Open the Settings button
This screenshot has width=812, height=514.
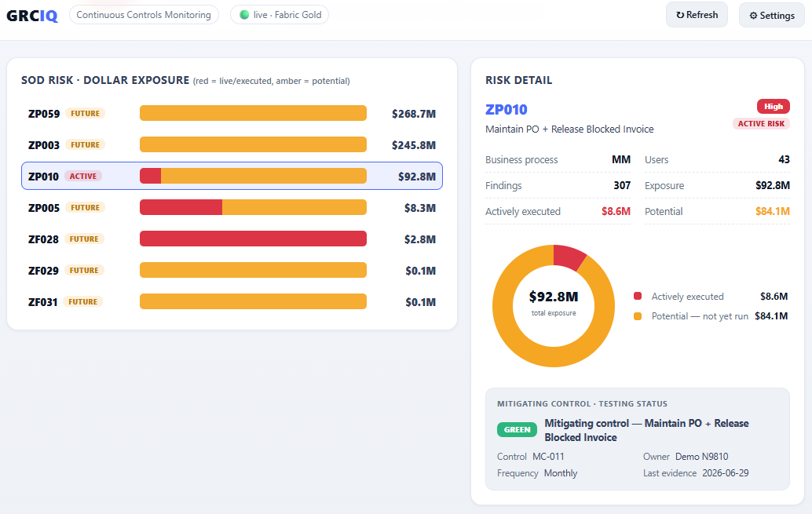coord(772,15)
